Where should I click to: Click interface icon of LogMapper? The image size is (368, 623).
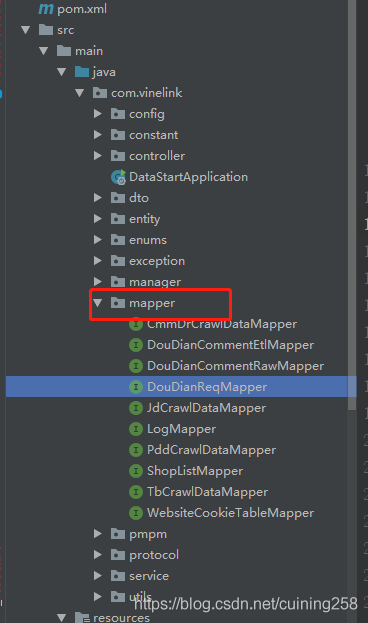(x=136, y=429)
